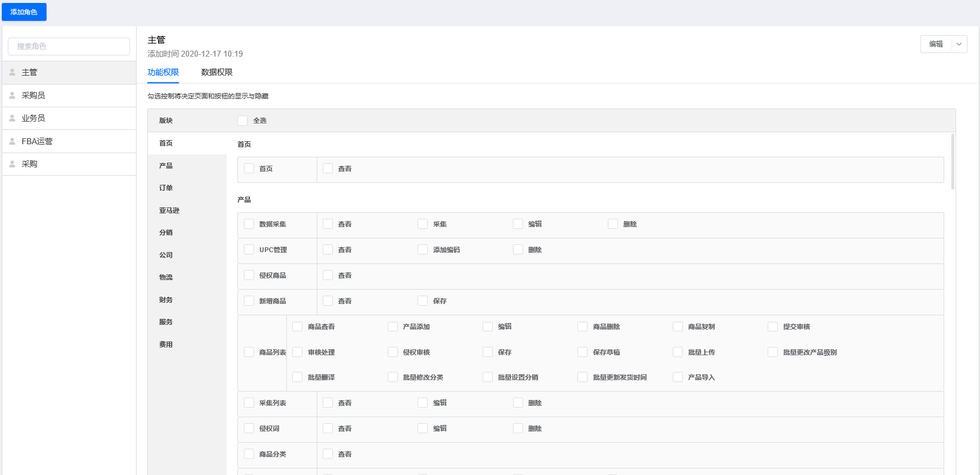Click the 添加角色 button
Screen dimensions: 980x475
click(x=24, y=12)
